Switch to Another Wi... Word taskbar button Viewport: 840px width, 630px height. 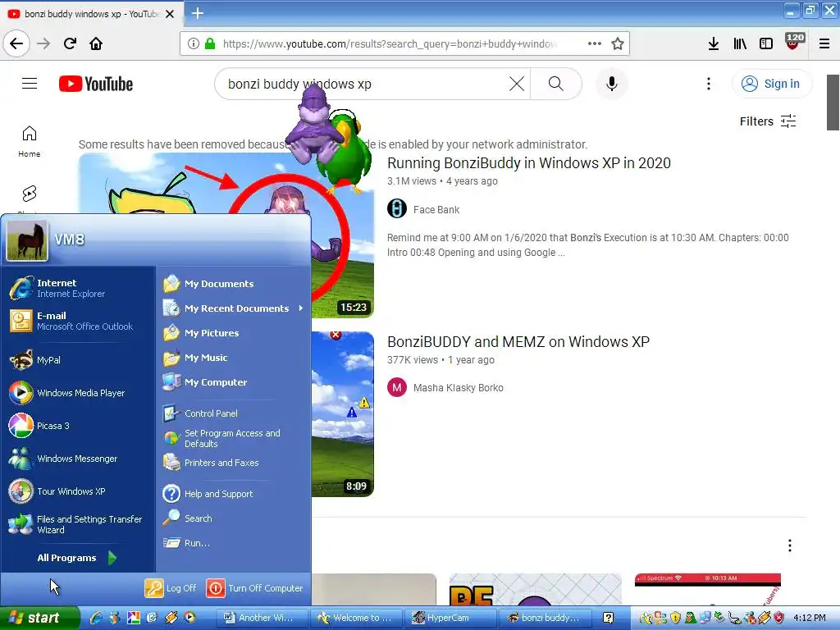click(262, 618)
